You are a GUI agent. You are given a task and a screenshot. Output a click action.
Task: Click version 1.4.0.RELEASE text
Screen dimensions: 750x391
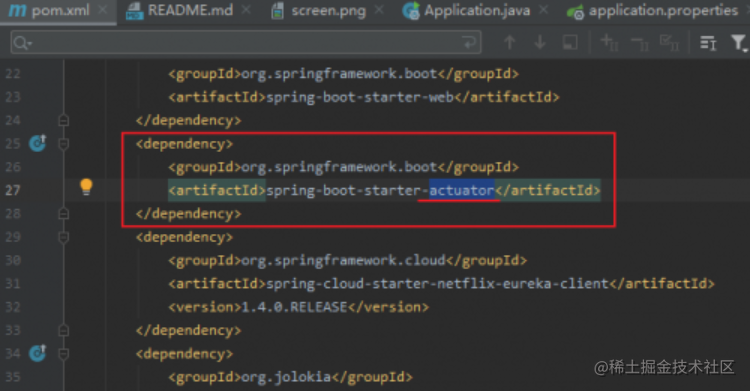click(294, 307)
